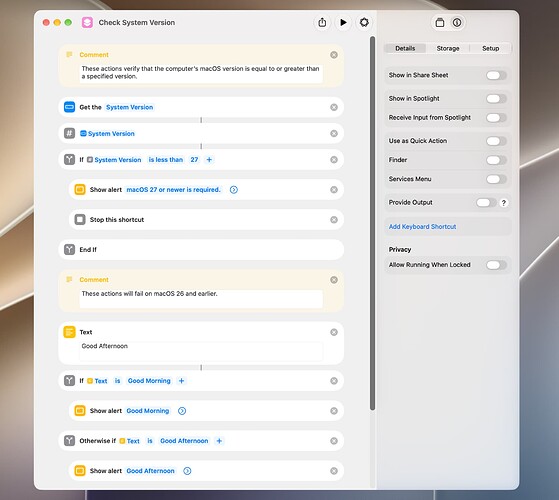Expand the Good Afternoon alert options
Image resolution: width=559 pixels, height=500 pixels.
tap(187, 471)
